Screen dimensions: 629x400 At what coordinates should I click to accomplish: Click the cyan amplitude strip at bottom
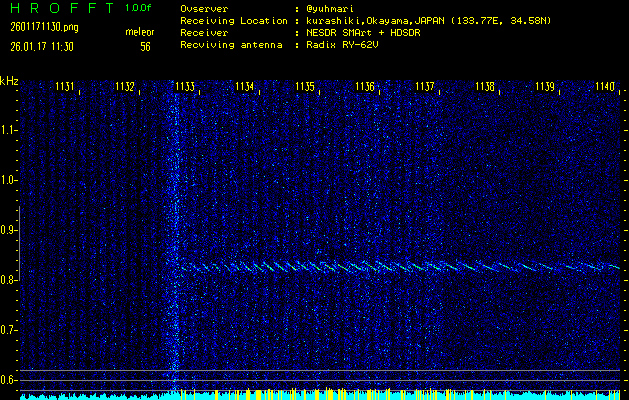coord(320,395)
